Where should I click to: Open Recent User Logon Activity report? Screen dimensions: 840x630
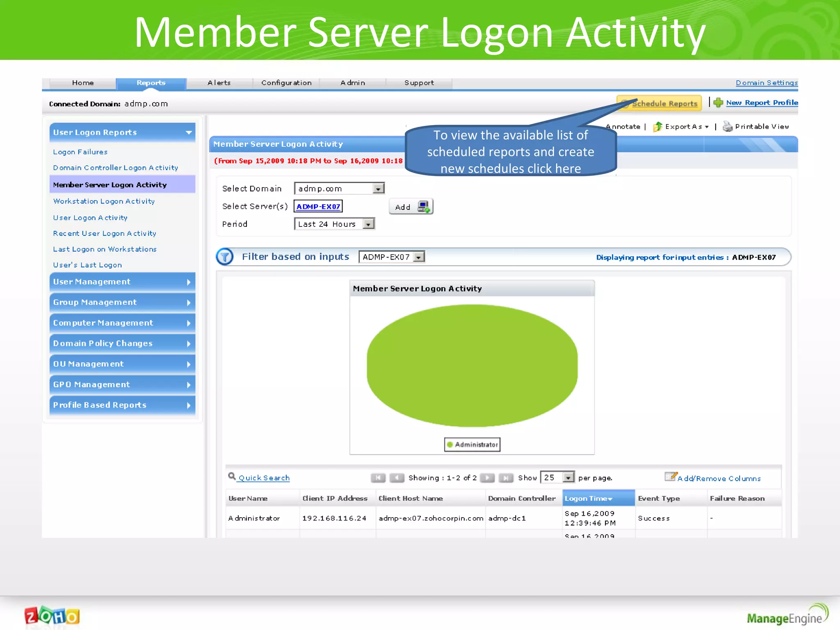105,233
